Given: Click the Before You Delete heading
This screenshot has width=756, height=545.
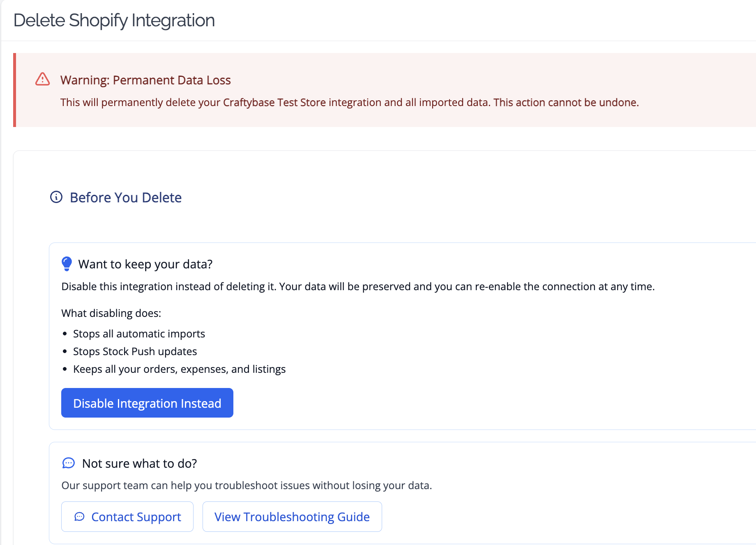Looking at the screenshot, I should tap(126, 198).
